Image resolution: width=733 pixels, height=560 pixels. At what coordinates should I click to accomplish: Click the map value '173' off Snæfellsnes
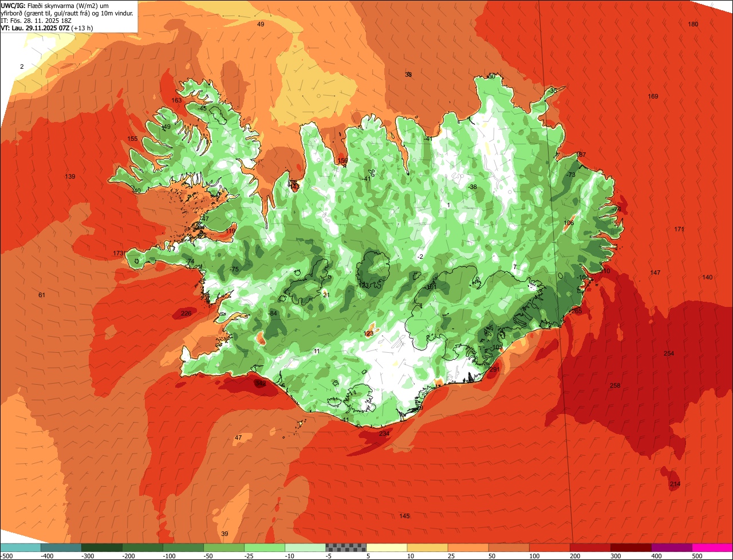coord(119,253)
